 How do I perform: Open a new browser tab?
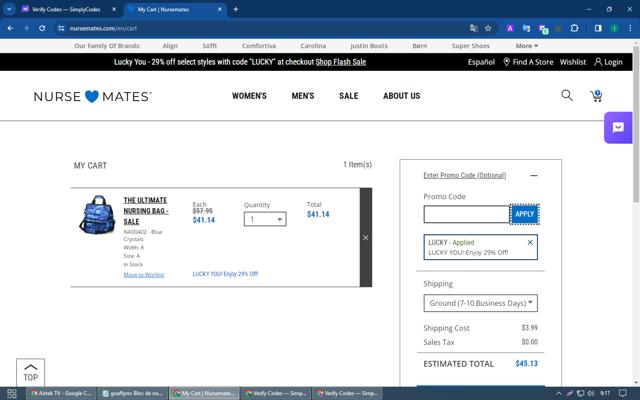(x=236, y=9)
